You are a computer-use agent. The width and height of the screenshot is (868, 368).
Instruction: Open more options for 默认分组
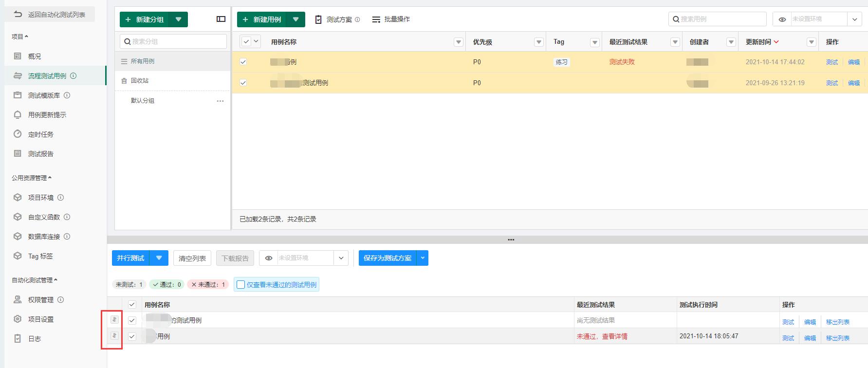click(x=220, y=101)
